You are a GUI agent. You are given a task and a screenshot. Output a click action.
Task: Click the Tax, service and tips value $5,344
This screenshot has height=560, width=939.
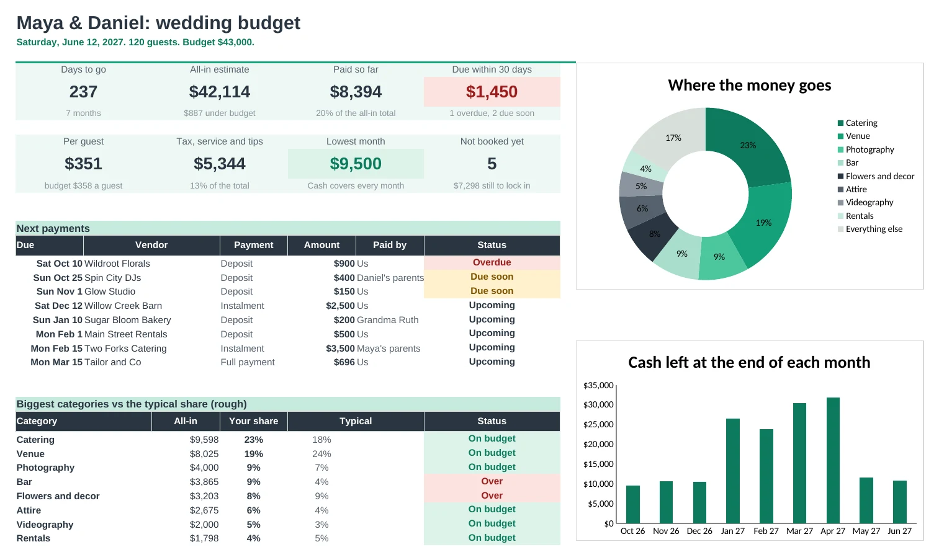click(220, 164)
